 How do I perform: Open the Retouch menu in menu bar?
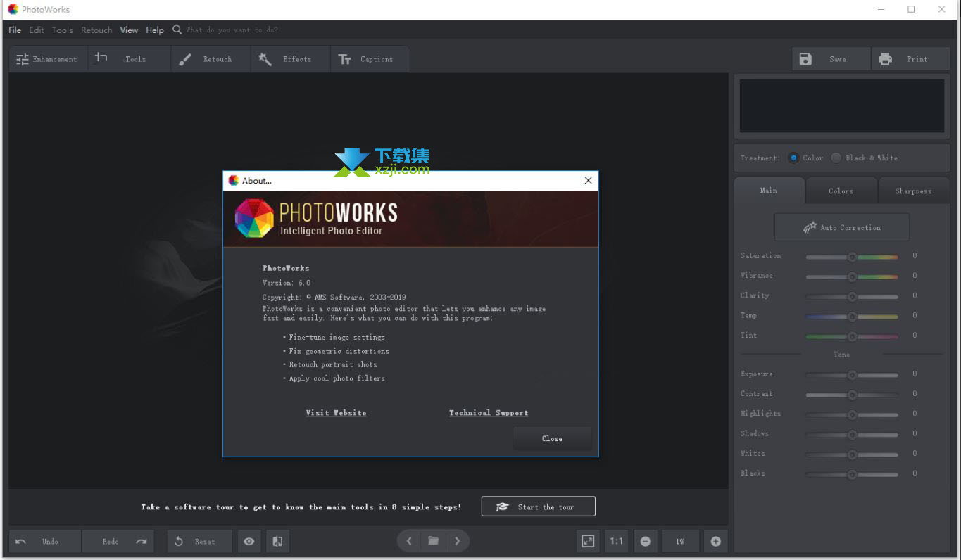[x=96, y=30]
